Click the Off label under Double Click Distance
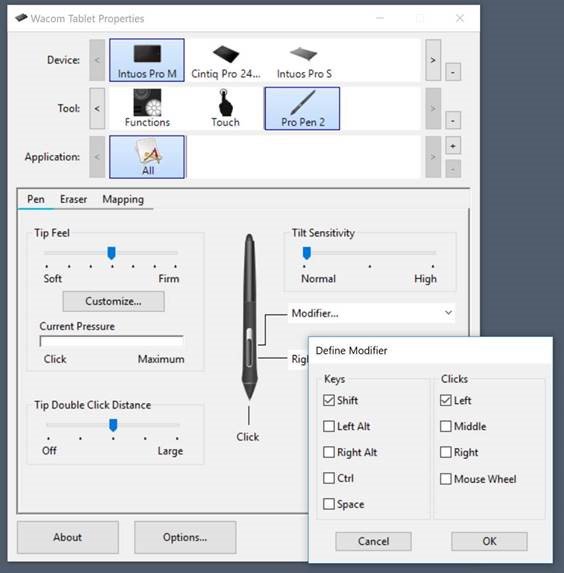Image resolution: width=564 pixels, height=573 pixels. point(49,451)
